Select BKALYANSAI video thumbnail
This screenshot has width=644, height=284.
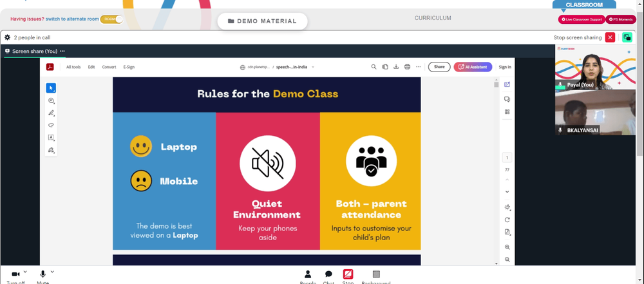point(595,113)
